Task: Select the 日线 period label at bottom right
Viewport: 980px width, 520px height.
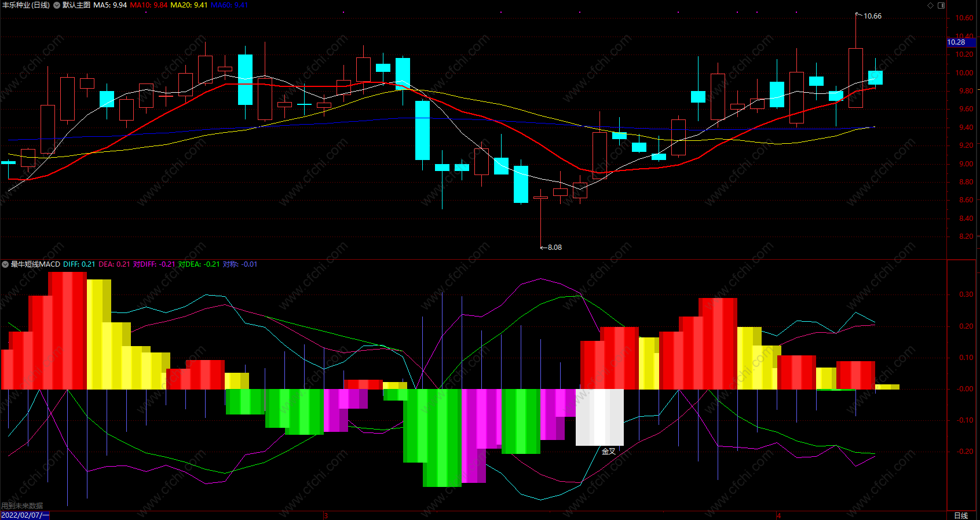Action: tap(961, 515)
